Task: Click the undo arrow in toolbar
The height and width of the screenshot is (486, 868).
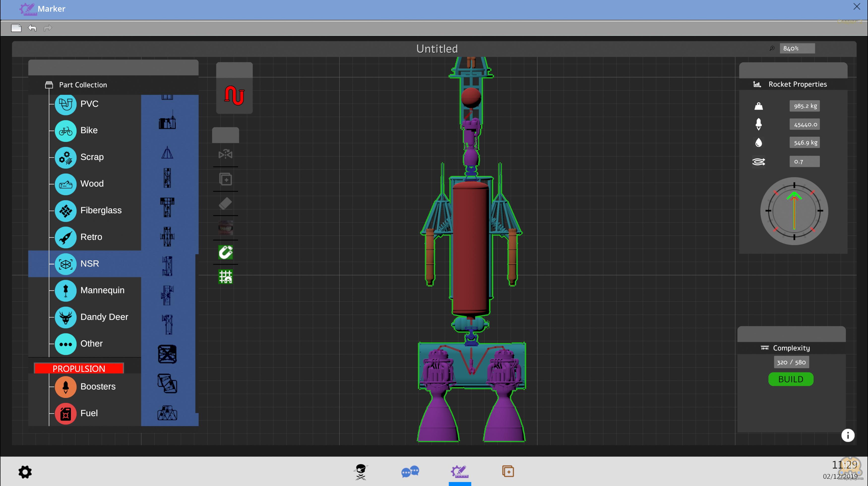Action: [x=32, y=28]
